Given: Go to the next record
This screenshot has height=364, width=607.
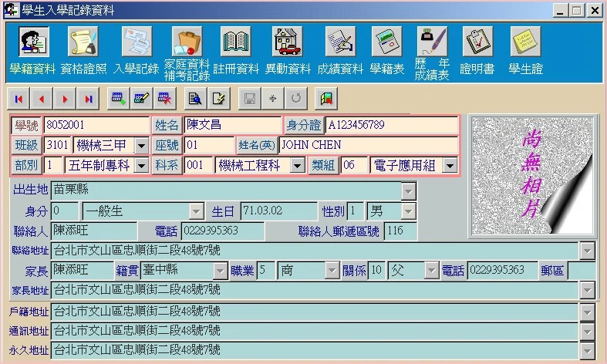Looking at the screenshot, I should (x=65, y=99).
